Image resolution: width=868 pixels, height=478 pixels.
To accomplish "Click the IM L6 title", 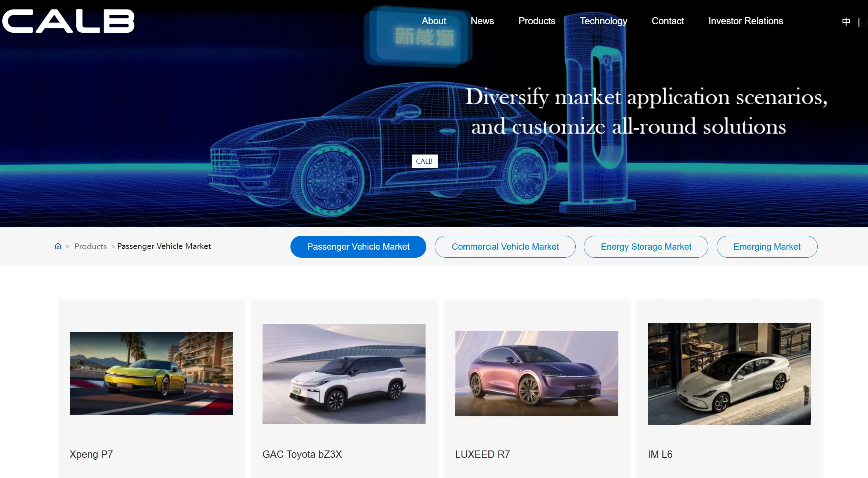I will click(660, 455).
